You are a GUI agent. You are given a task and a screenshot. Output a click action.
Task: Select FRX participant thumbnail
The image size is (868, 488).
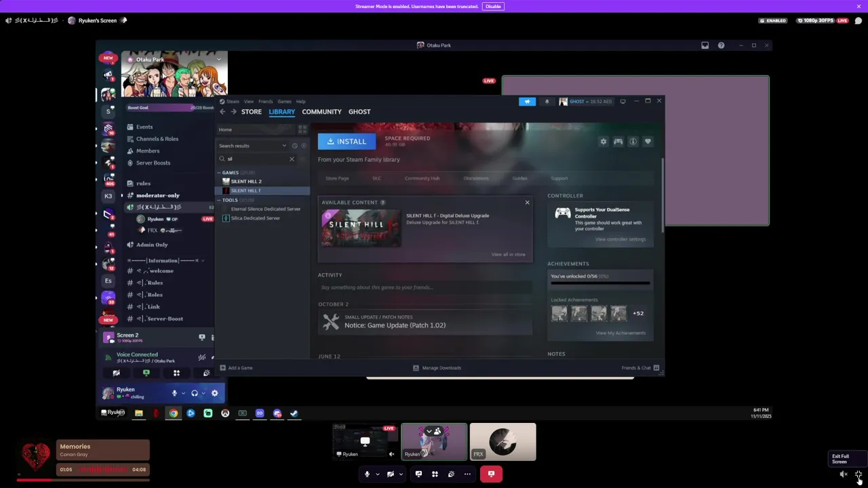(x=502, y=442)
